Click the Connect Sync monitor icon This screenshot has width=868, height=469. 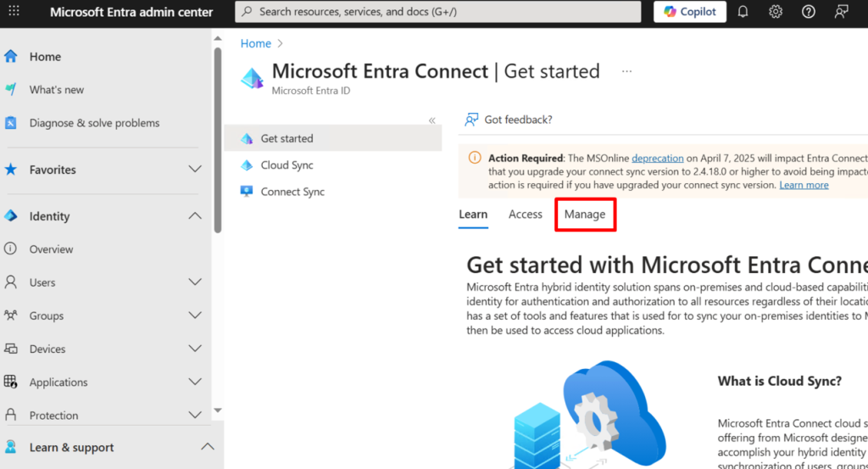pyautogui.click(x=247, y=191)
